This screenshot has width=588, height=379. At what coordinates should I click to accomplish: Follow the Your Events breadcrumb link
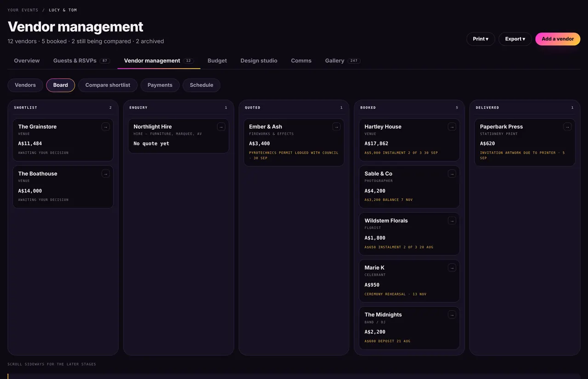(x=23, y=10)
